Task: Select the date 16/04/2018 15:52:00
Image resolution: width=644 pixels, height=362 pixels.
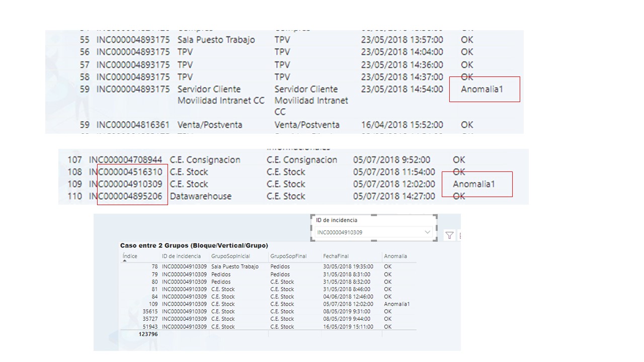Action: (x=402, y=125)
